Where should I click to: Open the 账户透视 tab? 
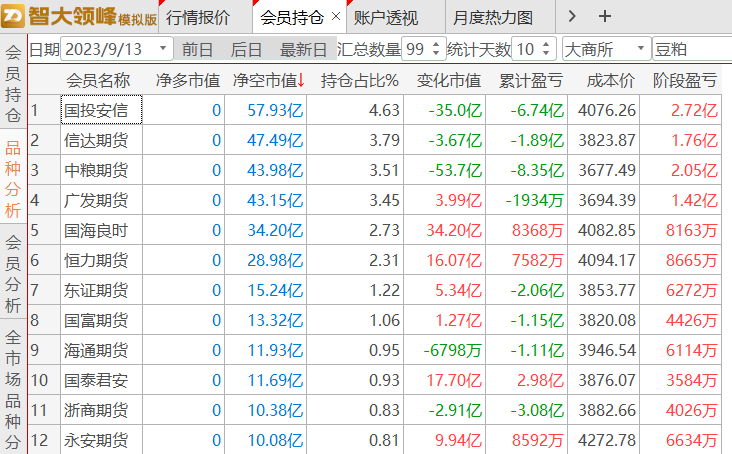pos(386,18)
